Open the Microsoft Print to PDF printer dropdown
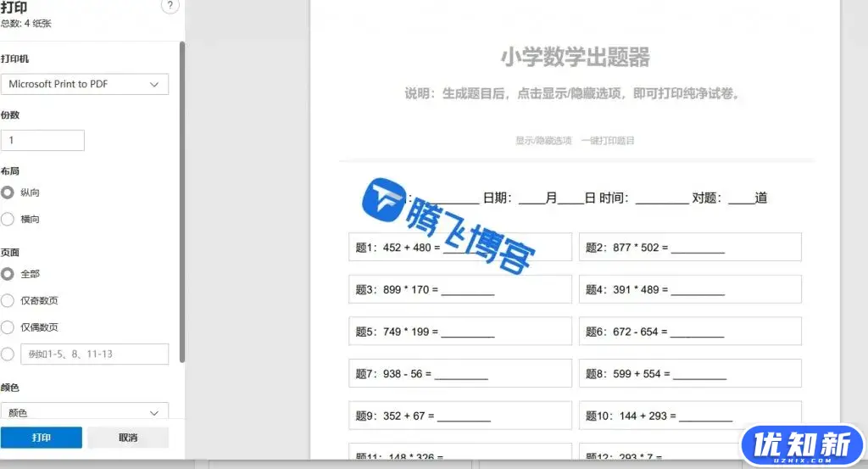868x469 pixels. tap(85, 84)
